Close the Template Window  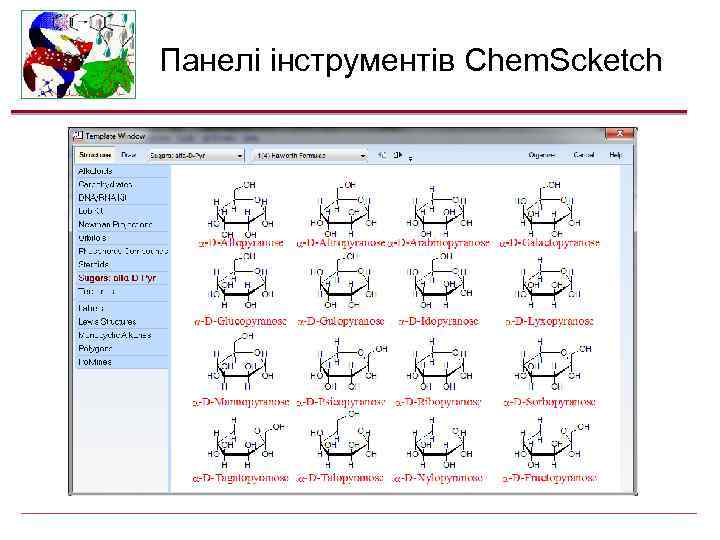pos(619,134)
